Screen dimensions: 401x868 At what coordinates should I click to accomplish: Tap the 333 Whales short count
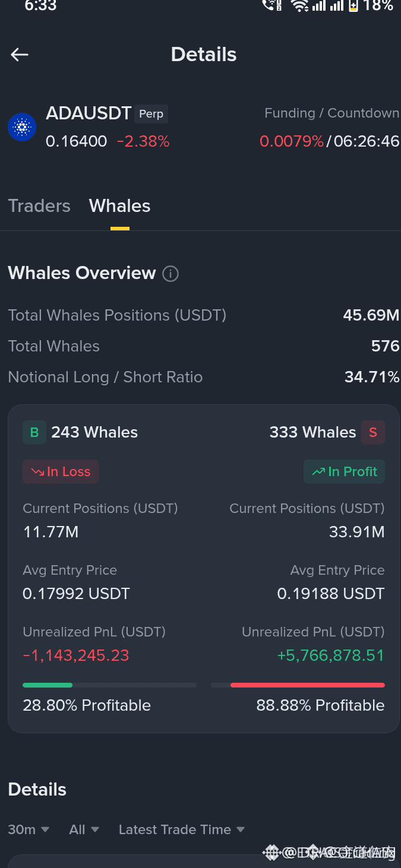[x=312, y=432]
